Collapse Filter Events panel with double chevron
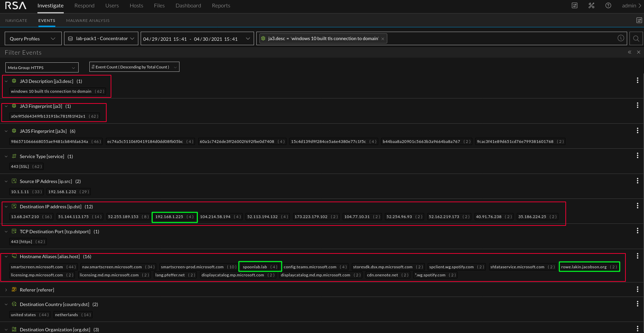644x333 pixels. (x=629, y=52)
